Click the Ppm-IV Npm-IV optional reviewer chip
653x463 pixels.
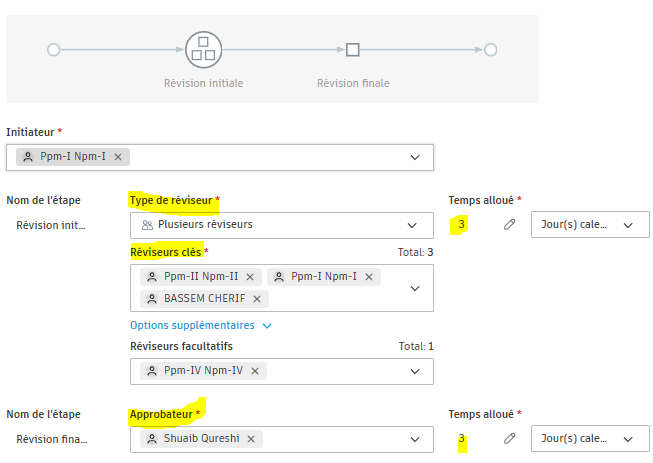[203, 371]
